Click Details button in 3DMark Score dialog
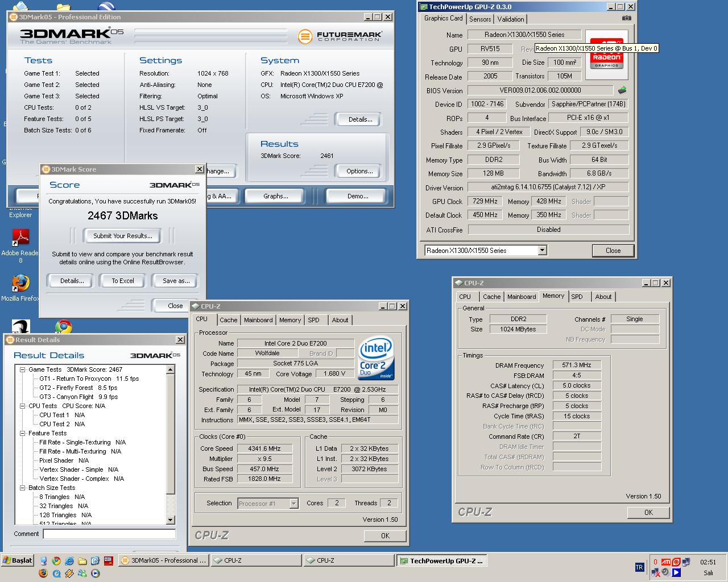The height and width of the screenshot is (582, 728). [x=72, y=281]
